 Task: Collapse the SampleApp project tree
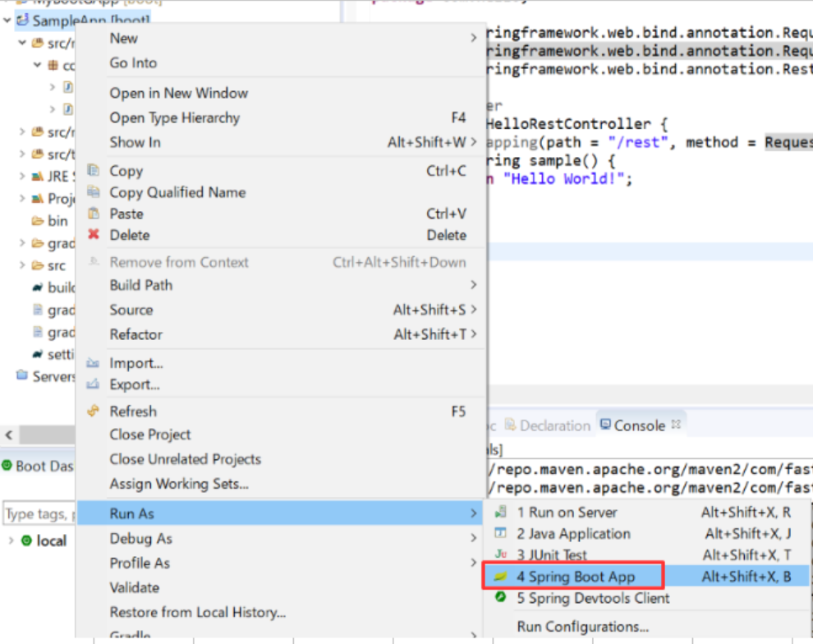tap(7, 21)
